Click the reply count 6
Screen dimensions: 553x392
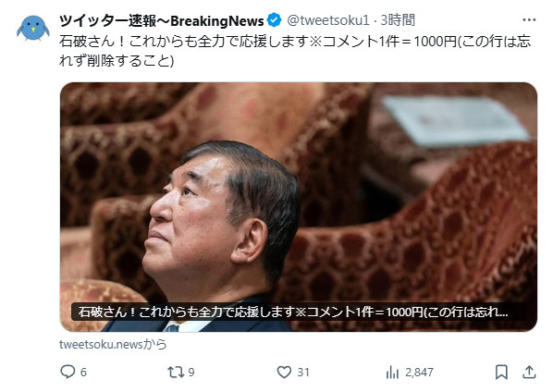[83, 373]
